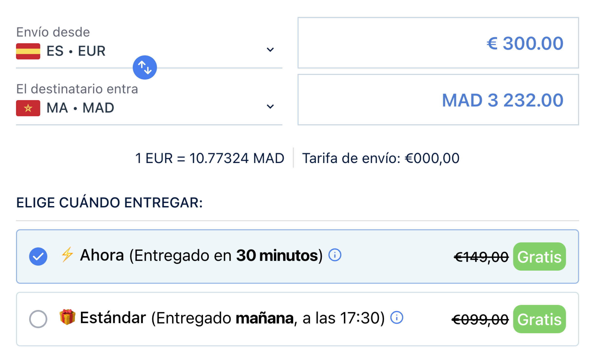Edit the € 300.00 send amount field
The height and width of the screenshot is (364, 595).
click(438, 43)
